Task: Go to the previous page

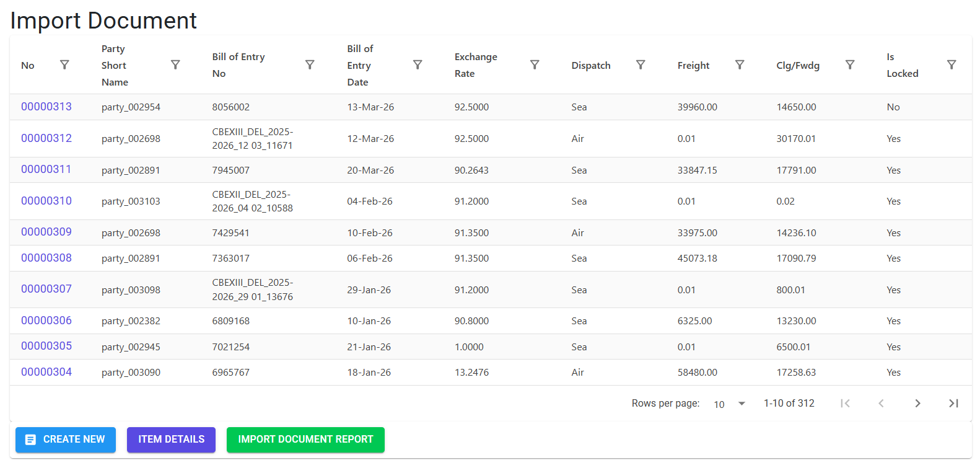Action: coord(881,404)
